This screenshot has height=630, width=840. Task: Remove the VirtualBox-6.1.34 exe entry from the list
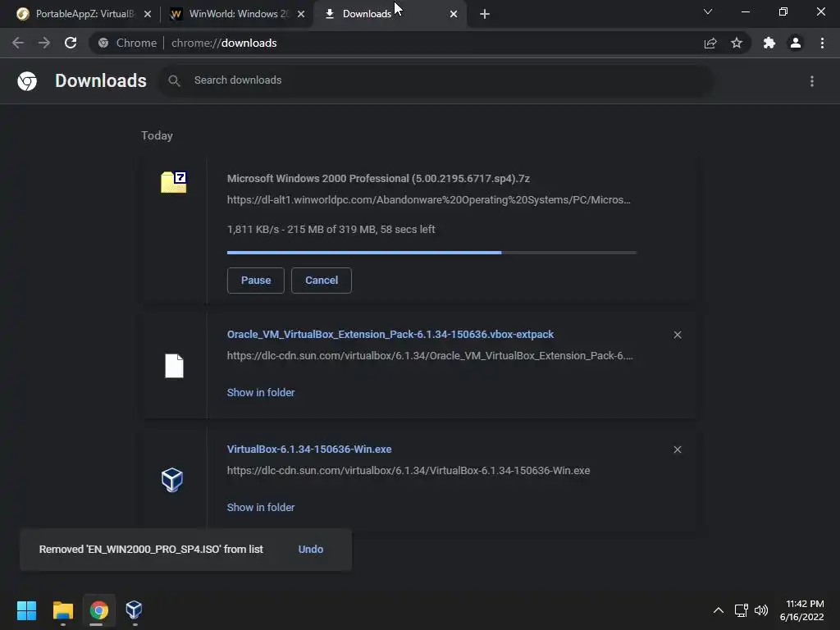[x=678, y=450]
